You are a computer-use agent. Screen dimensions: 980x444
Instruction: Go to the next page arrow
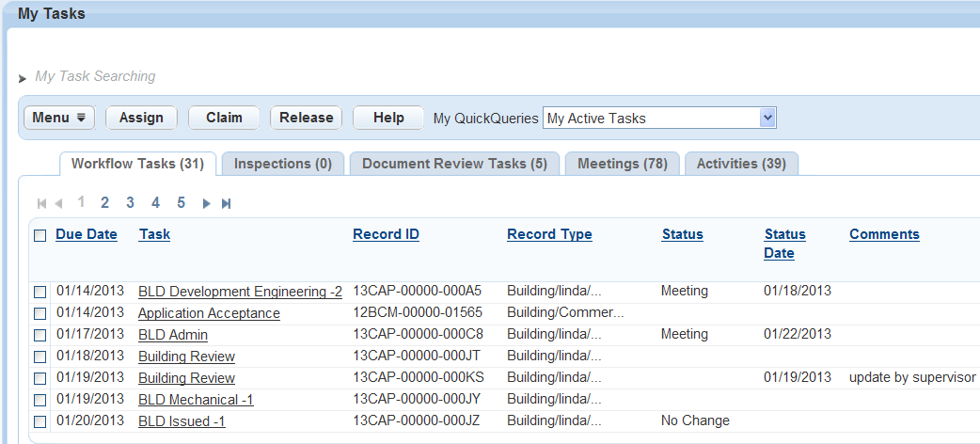tap(207, 203)
